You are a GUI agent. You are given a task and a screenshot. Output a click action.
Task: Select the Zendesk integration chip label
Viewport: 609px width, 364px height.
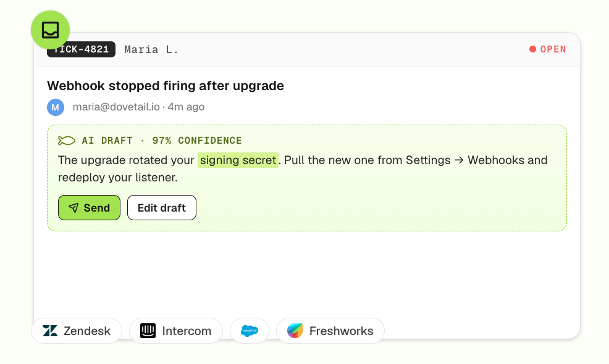click(87, 331)
